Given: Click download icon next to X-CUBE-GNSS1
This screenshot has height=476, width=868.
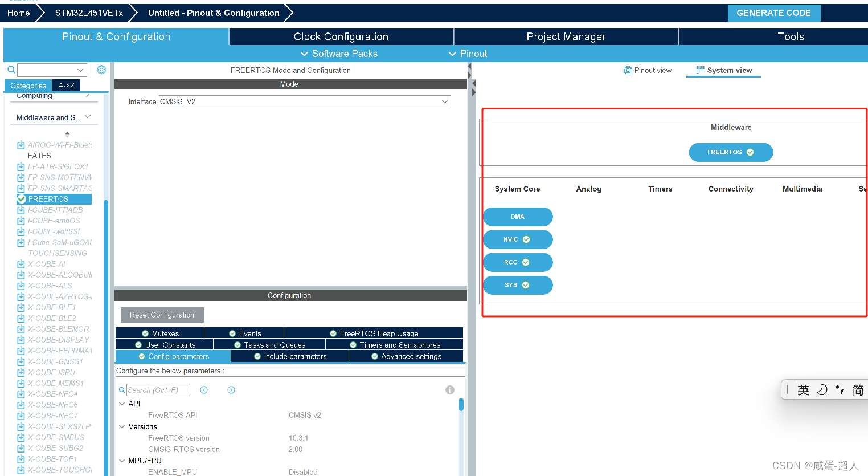Looking at the screenshot, I should click(x=21, y=361).
